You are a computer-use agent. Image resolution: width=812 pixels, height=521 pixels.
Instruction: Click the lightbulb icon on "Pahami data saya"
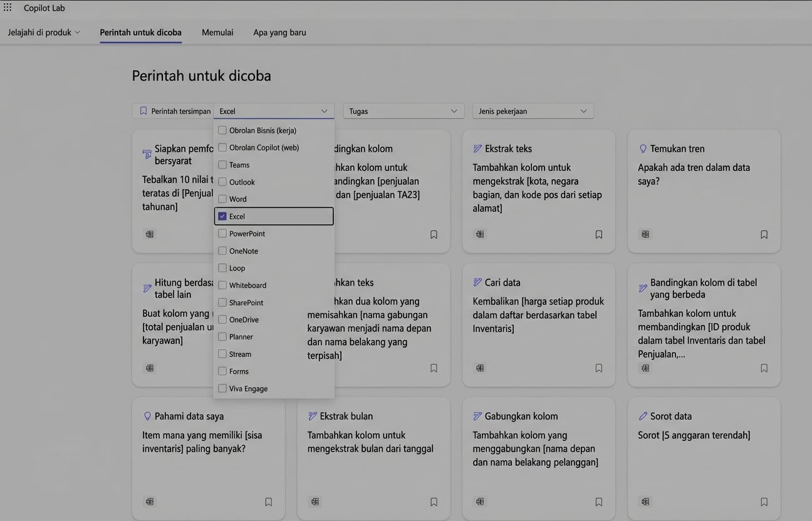click(x=147, y=416)
